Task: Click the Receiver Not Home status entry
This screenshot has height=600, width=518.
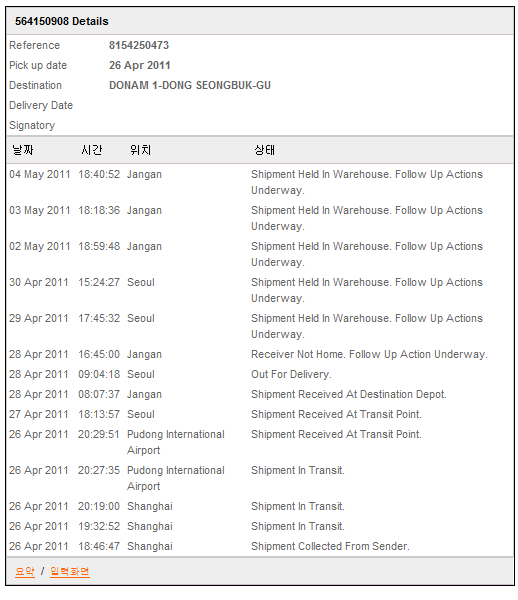Action: point(369,354)
